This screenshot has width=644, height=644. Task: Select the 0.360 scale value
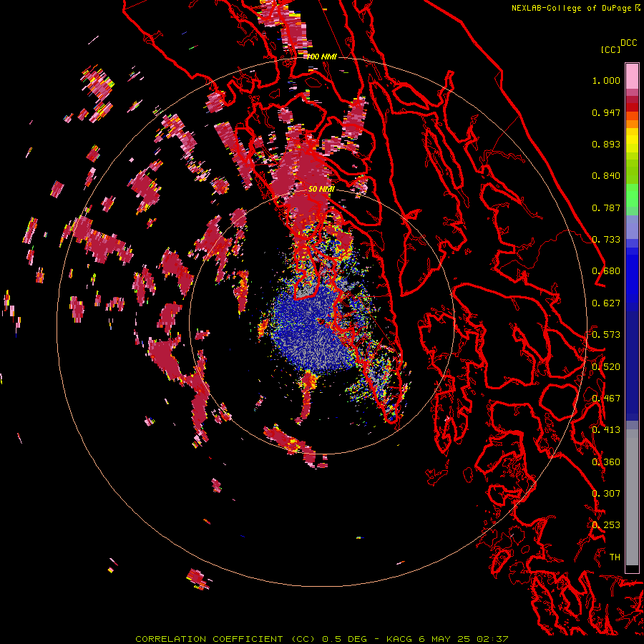tap(606, 462)
